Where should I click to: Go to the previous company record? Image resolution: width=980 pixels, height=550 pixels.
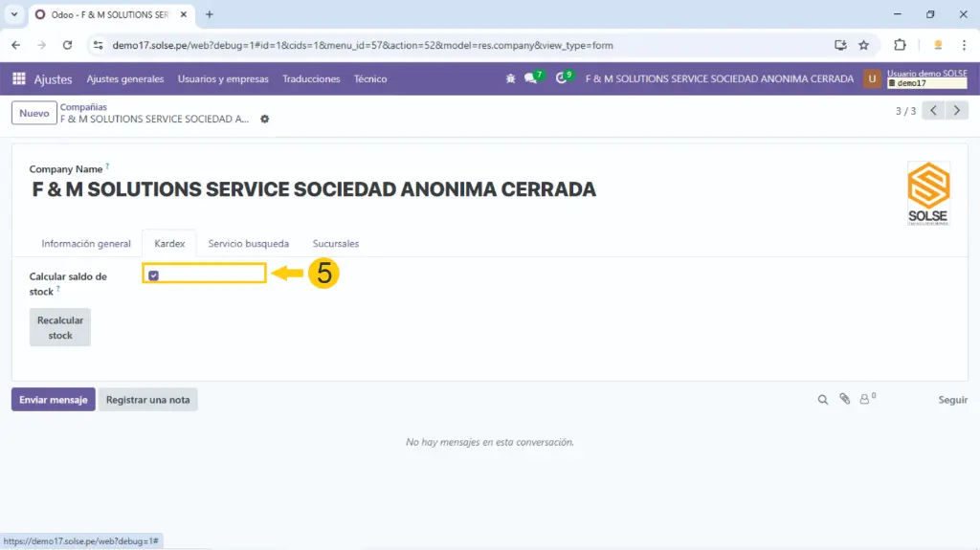pyautogui.click(x=934, y=111)
